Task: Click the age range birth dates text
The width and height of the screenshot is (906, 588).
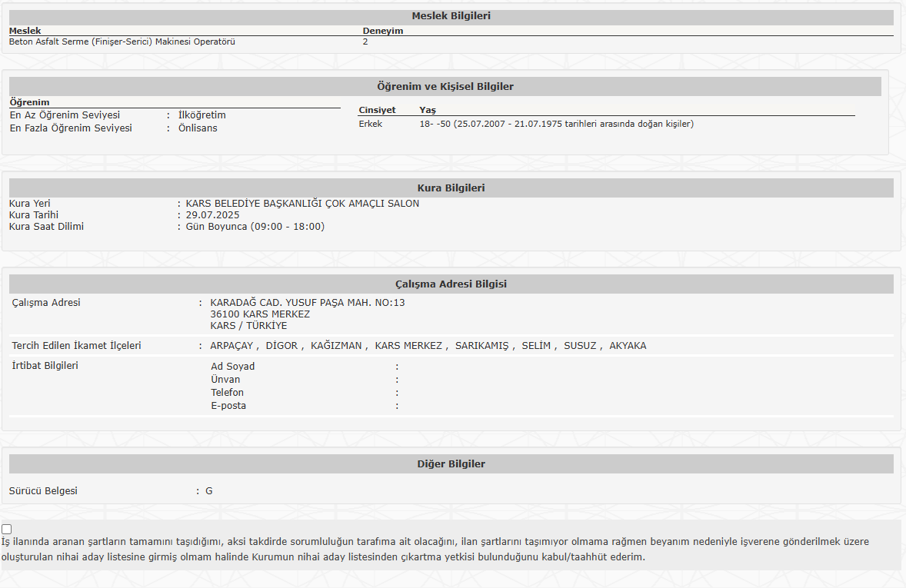Action: point(556,124)
